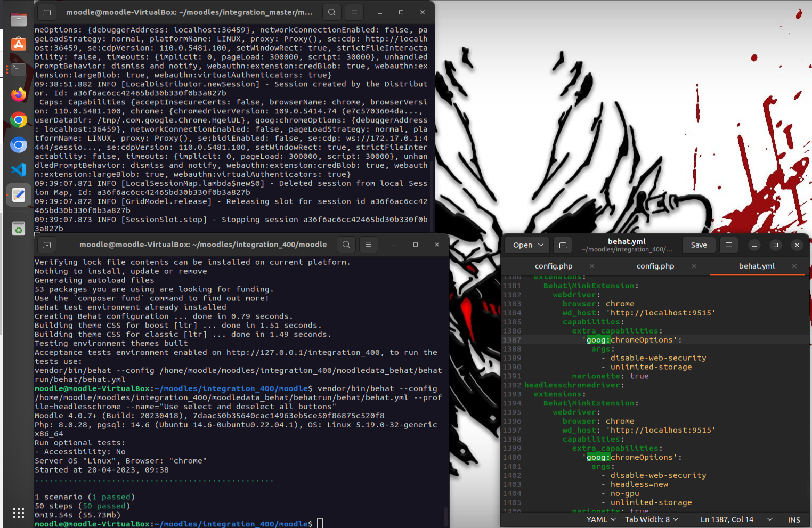The width and height of the screenshot is (812, 528).
Task: Click the integration_400 terminal title bar text
Action: point(203,245)
